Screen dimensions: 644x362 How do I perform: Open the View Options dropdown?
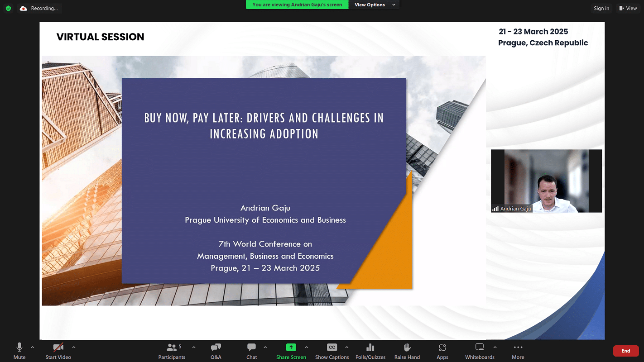[x=375, y=5]
